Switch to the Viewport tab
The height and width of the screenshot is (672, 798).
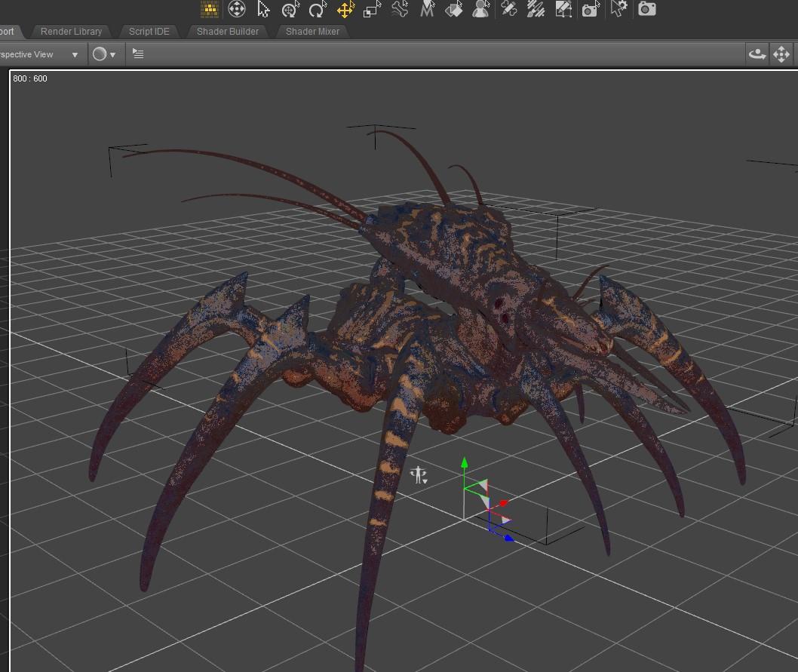(x=10, y=32)
